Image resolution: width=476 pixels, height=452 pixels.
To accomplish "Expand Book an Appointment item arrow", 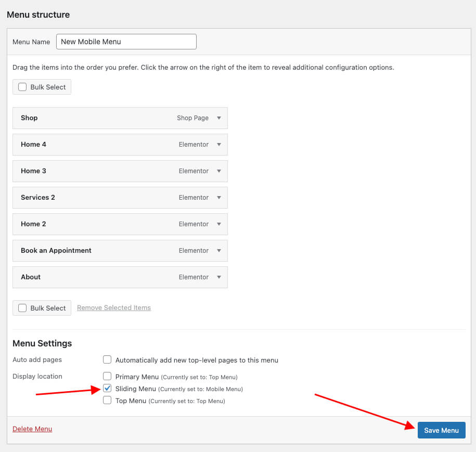I will click(219, 251).
